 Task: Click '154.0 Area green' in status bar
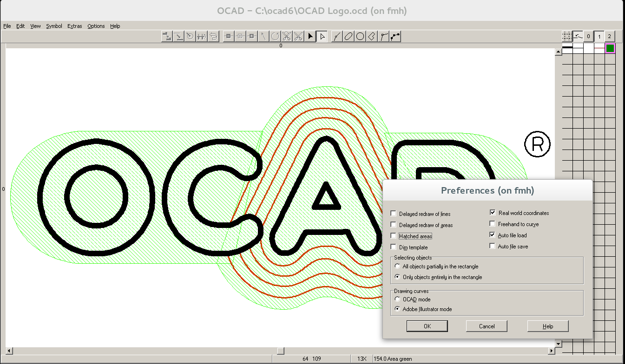point(393,359)
